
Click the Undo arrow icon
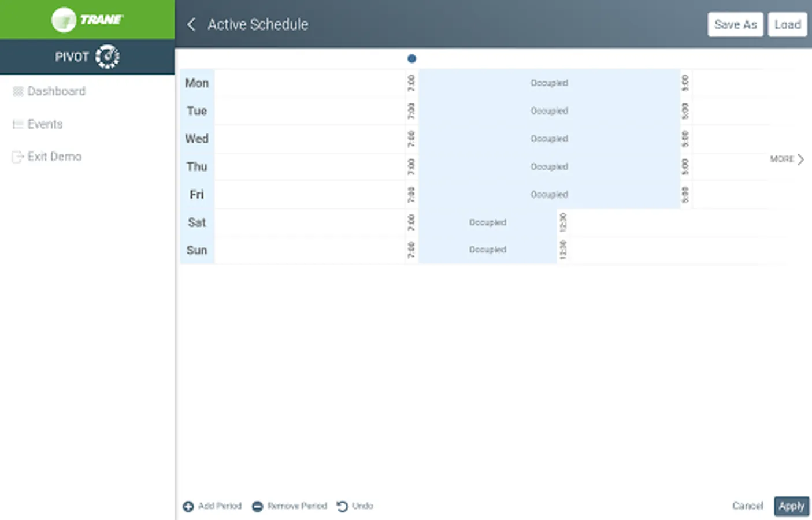pyautogui.click(x=342, y=507)
